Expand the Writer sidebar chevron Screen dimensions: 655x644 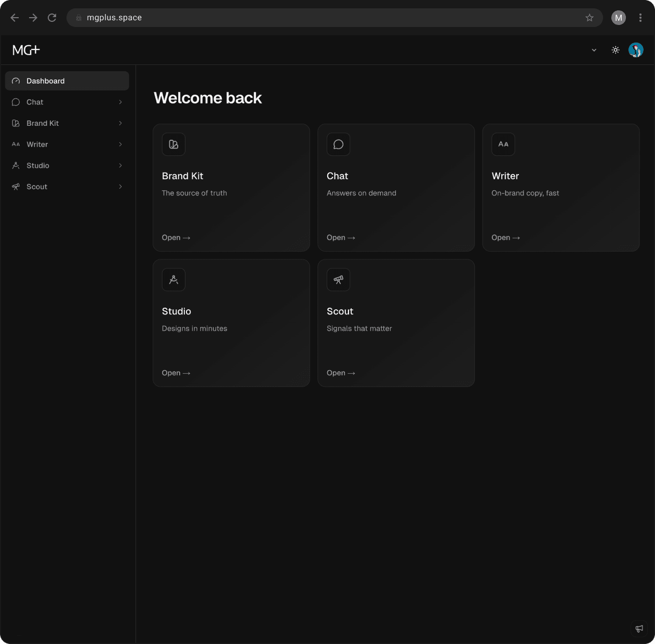point(121,144)
